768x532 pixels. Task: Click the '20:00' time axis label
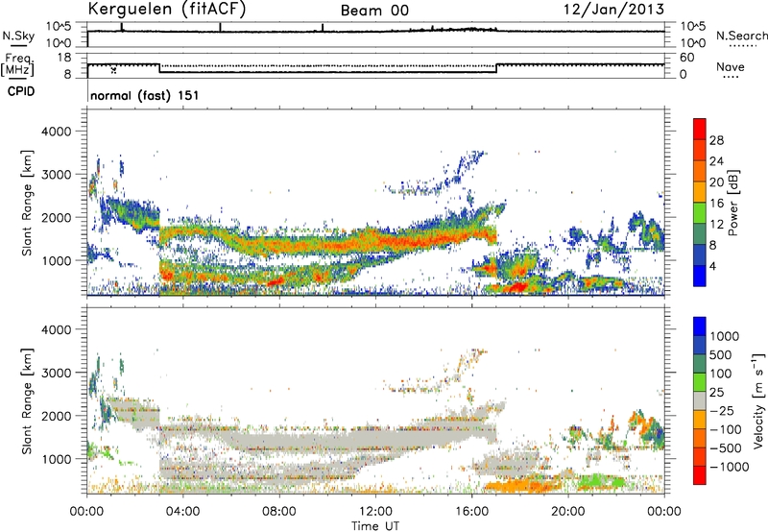pos(568,512)
